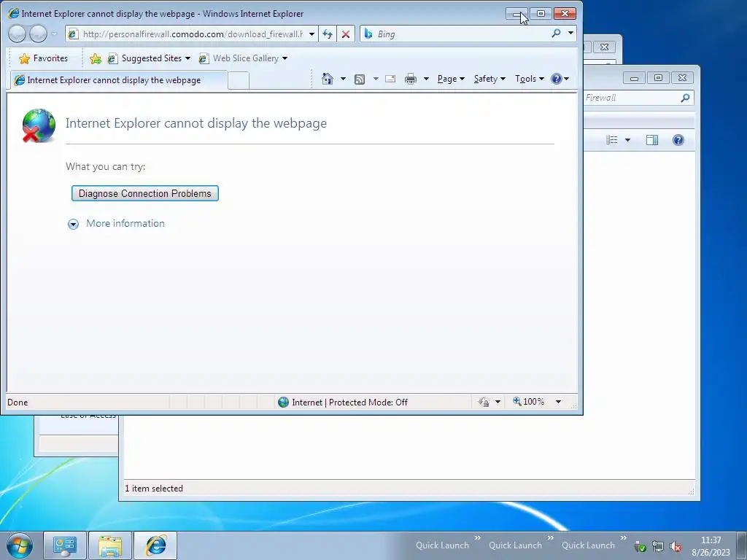Open the Safety menu
747x560 pixels.
[x=489, y=79]
